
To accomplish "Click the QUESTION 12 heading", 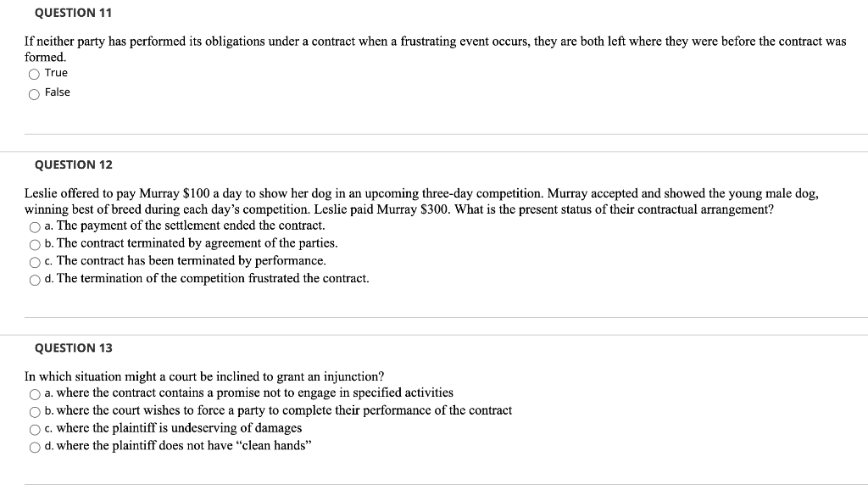I will tap(74, 164).
